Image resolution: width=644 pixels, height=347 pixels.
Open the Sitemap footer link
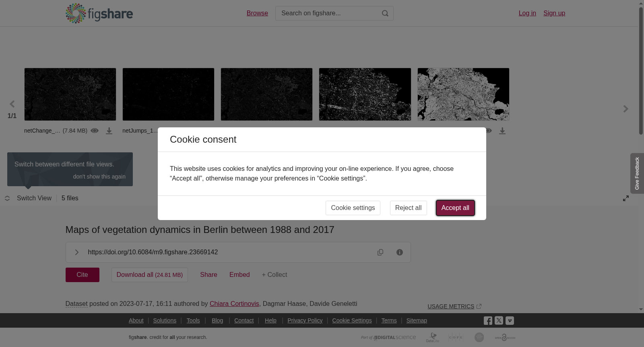tap(417, 320)
